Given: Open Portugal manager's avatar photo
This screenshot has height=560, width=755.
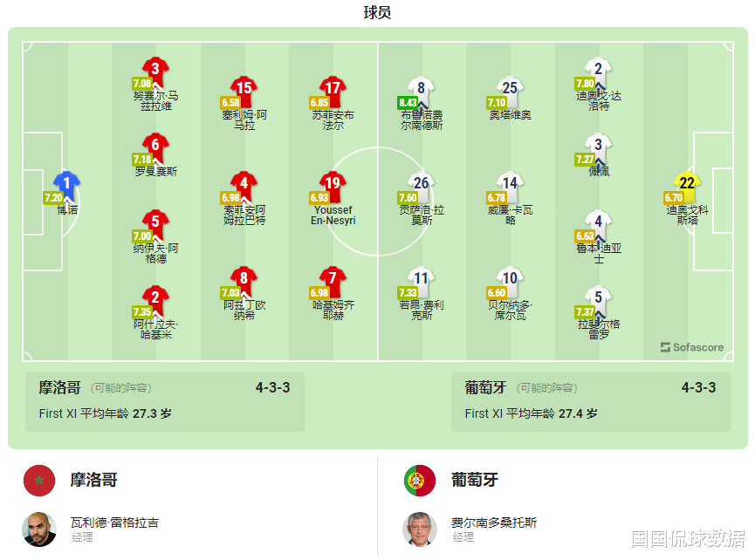Looking at the screenshot, I should pos(420,529).
